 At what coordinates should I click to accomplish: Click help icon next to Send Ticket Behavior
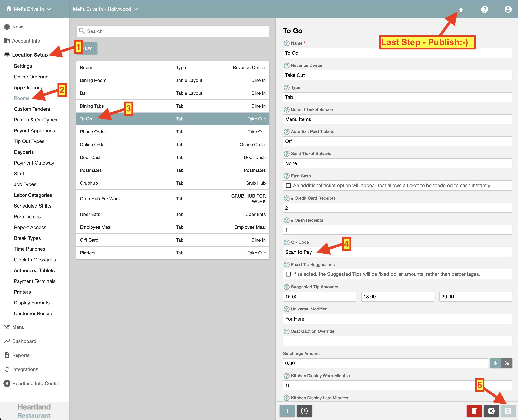286,154
